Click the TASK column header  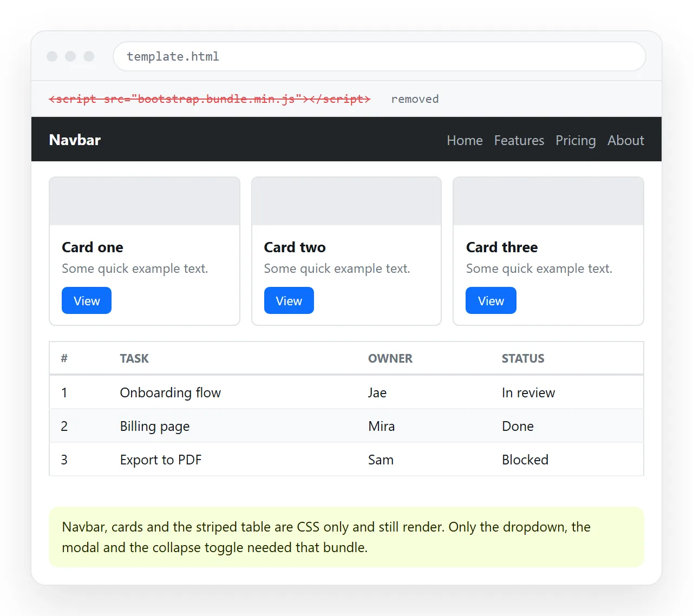tap(134, 358)
